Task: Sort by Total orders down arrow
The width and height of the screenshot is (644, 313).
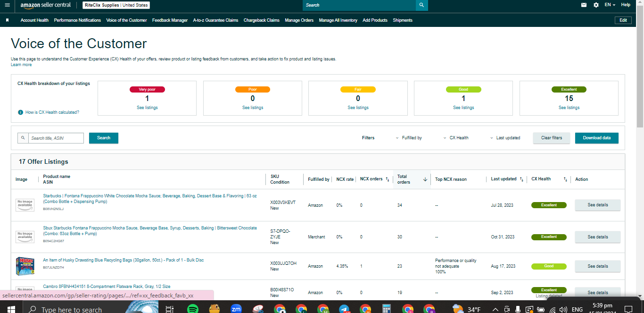Action: click(x=425, y=179)
